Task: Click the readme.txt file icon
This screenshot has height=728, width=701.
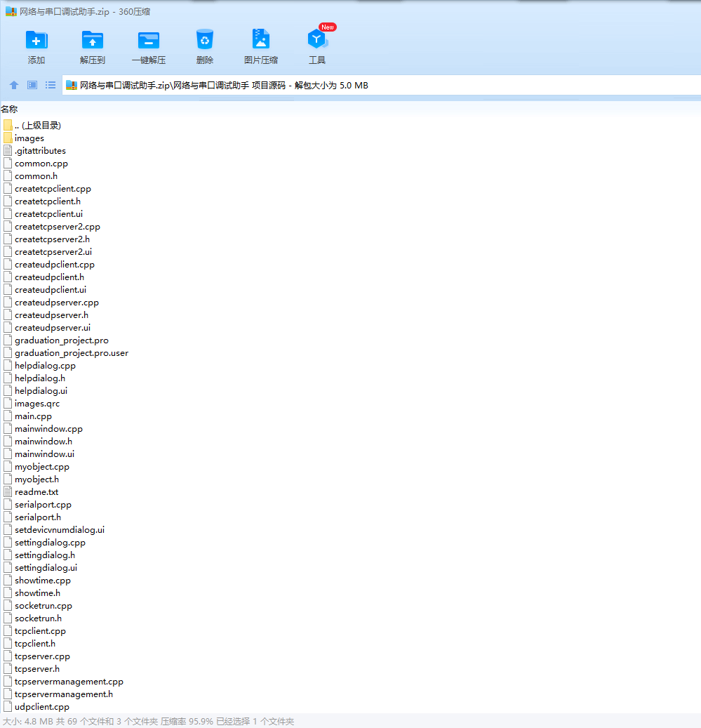Action: (x=8, y=491)
